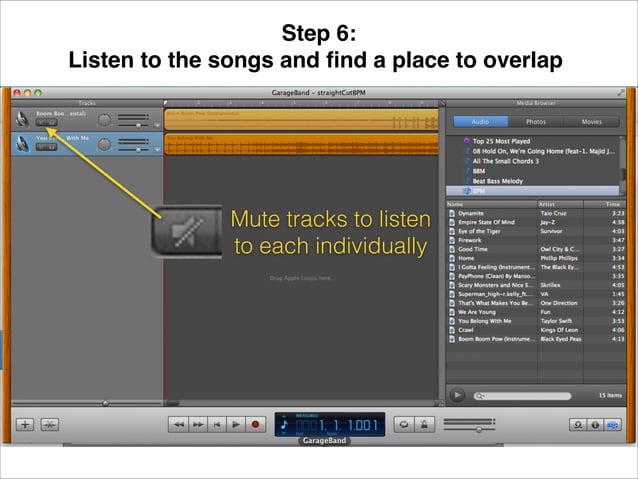638x479 pixels.
Task: Select the song Scary Monsters and Nice Sprites
Action: 535,285
